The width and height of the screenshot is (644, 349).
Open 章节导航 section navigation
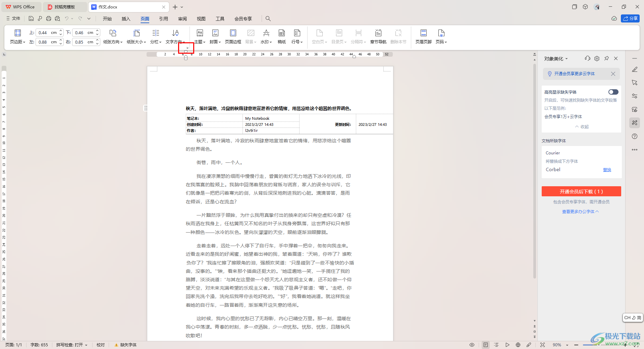(x=378, y=37)
